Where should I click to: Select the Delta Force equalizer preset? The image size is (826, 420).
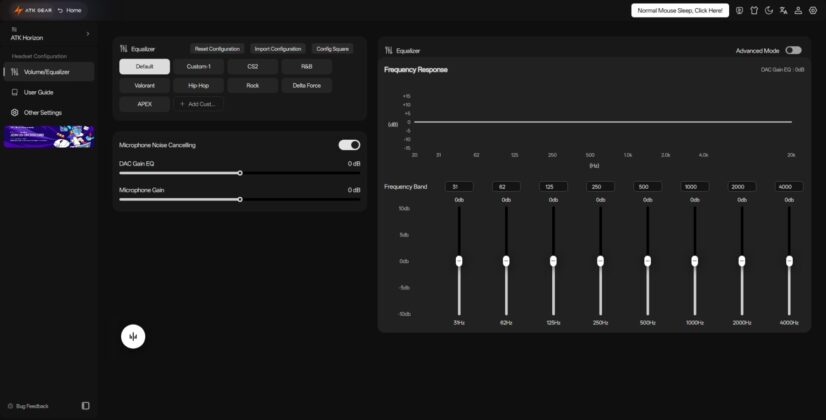pos(307,85)
